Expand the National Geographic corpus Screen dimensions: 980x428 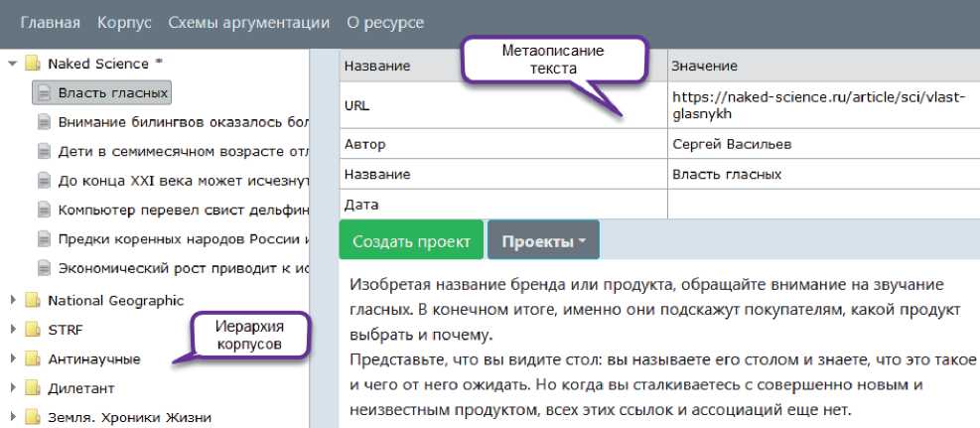(x=12, y=301)
